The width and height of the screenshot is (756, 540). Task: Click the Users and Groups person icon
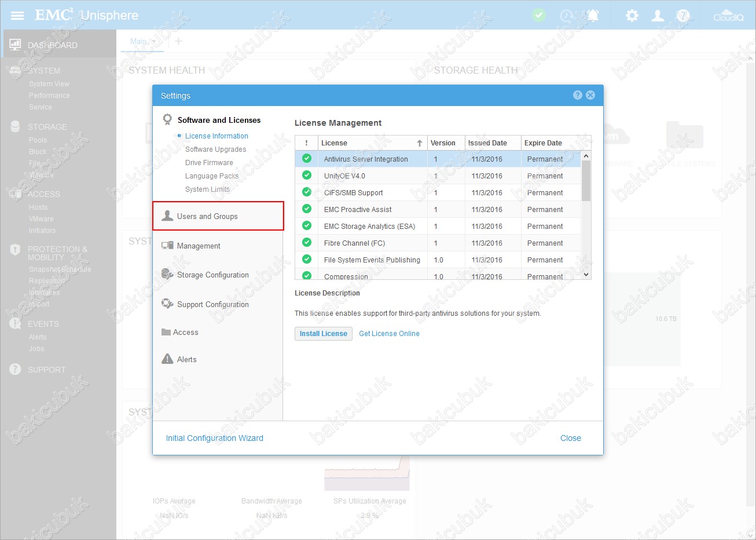(167, 216)
